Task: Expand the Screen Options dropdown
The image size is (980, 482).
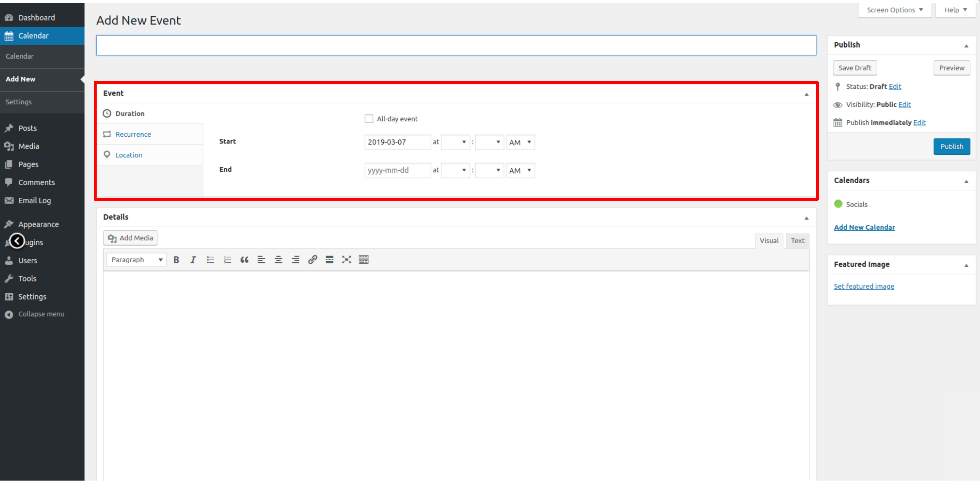Action: (894, 10)
